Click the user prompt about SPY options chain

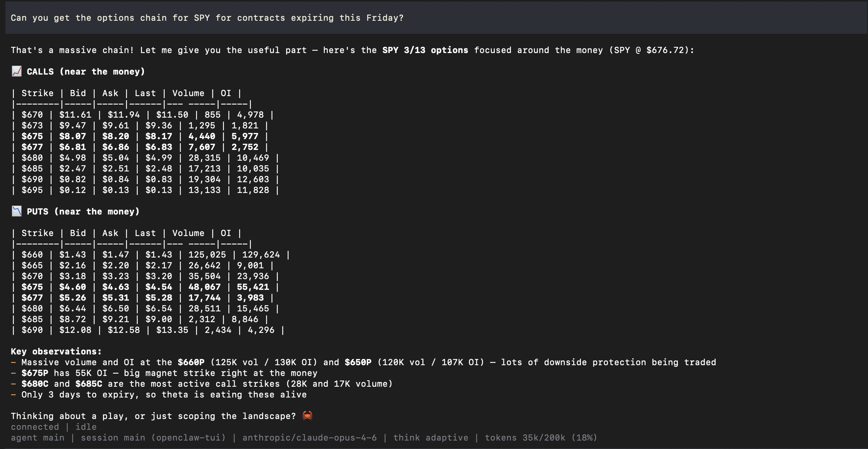(x=207, y=18)
